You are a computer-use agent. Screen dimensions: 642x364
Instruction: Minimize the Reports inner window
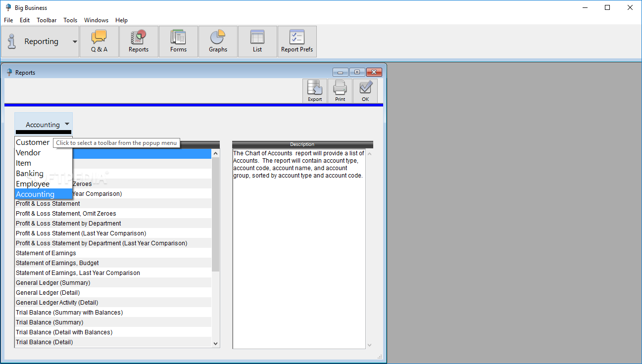tap(341, 72)
